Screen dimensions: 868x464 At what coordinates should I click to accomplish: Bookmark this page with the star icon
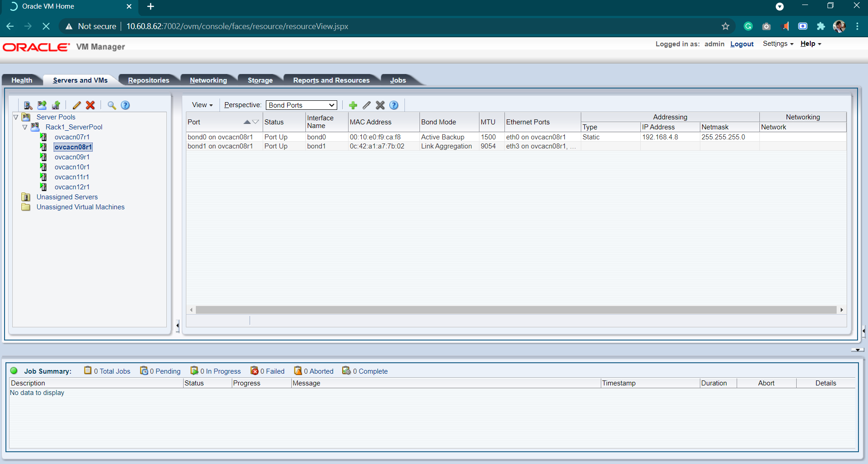725,26
